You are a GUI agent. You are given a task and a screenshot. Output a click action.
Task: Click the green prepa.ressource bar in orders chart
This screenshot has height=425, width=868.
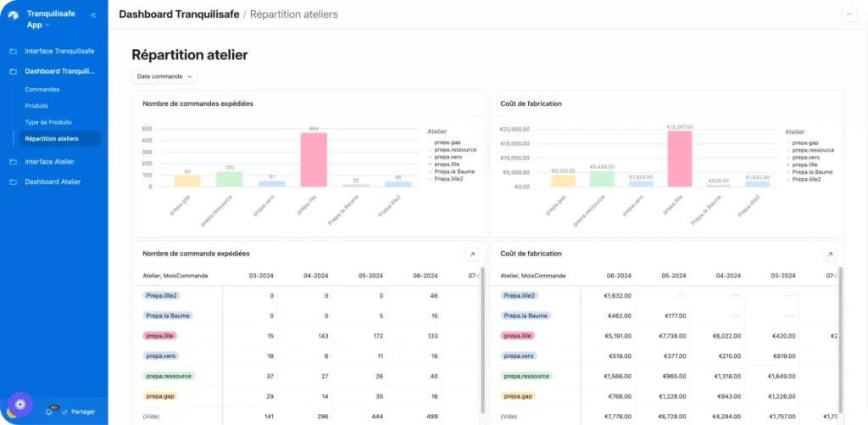pos(229,179)
